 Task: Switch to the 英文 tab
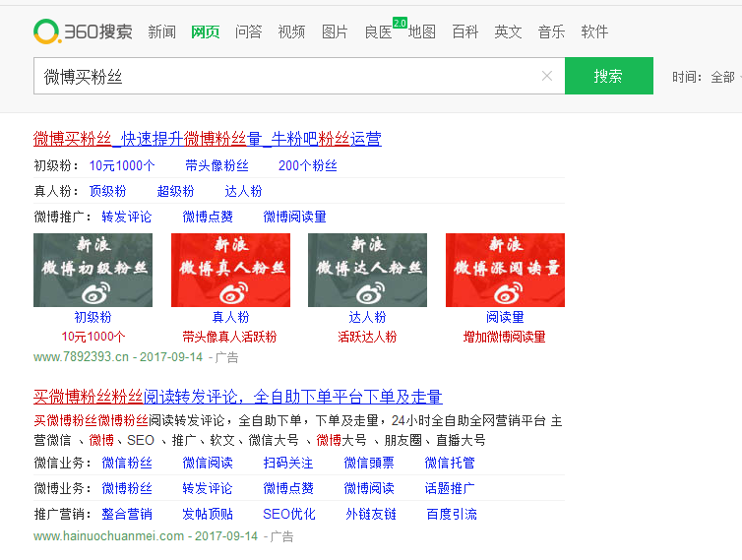(508, 31)
